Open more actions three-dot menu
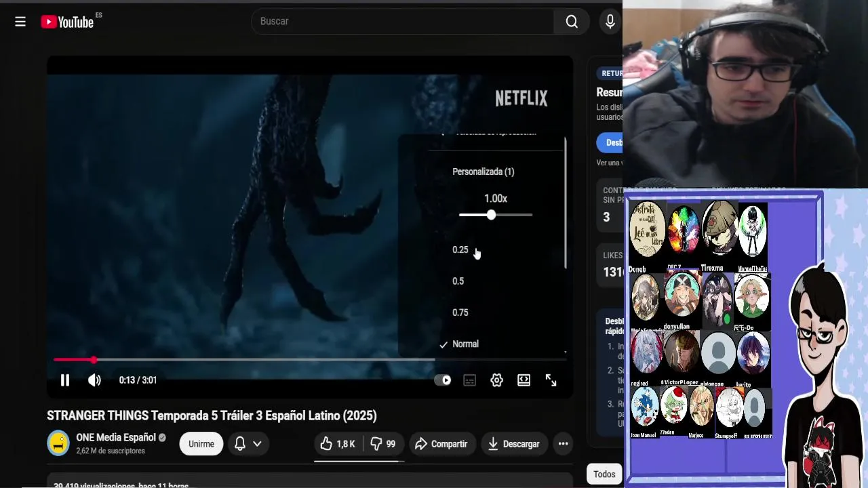The width and height of the screenshot is (868, 488). point(563,444)
